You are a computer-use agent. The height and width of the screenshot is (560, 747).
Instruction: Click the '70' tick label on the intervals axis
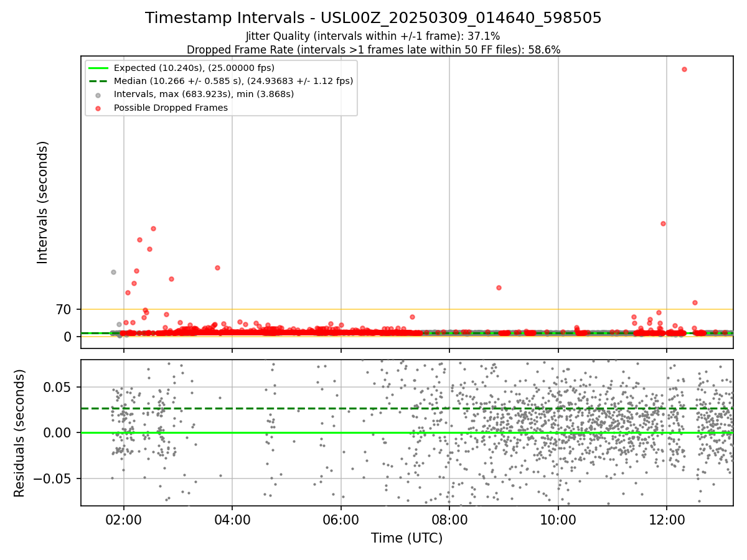tap(65, 309)
